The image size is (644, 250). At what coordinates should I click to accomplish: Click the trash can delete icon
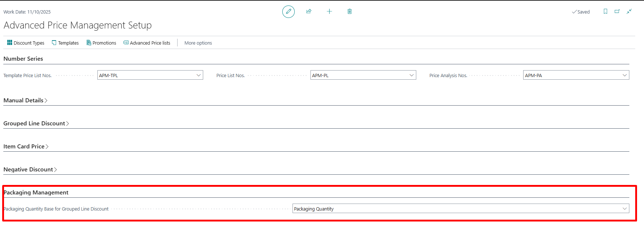point(350,12)
